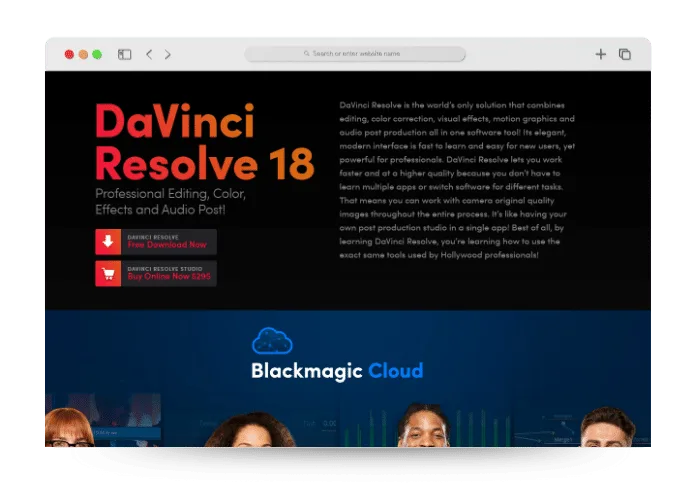The width and height of the screenshot is (700, 500).
Task: Go back with the left arrow
Action: pos(149,54)
